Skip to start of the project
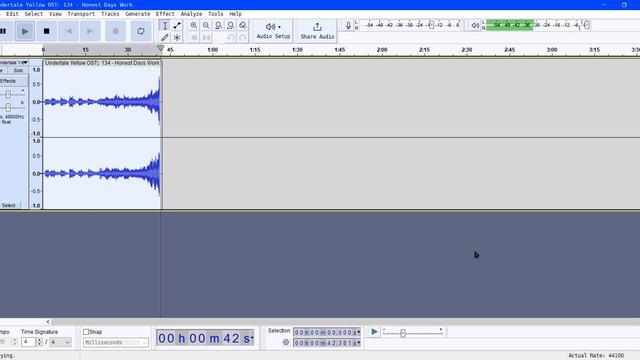 [69, 31]
